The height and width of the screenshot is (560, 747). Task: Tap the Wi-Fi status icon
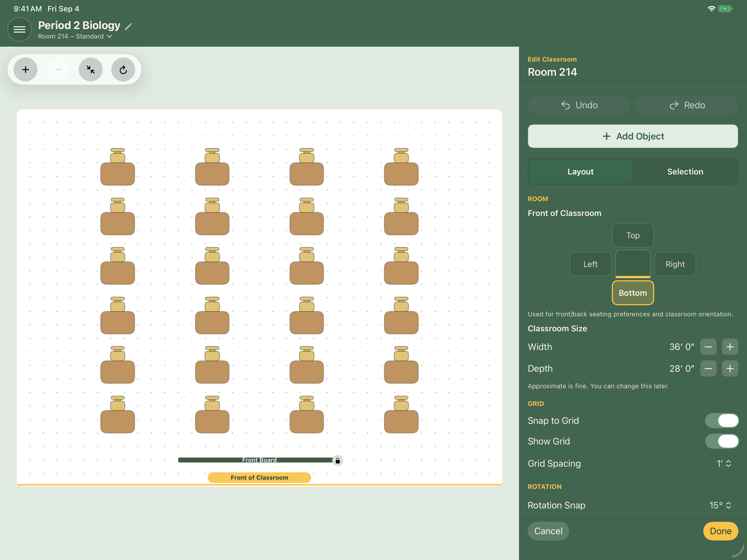[711, 9]
